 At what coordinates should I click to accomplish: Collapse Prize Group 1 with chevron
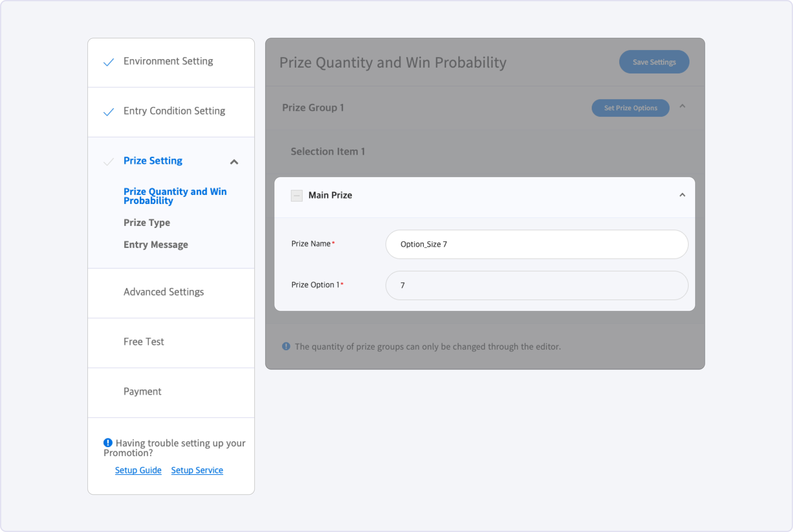point(682,107)
